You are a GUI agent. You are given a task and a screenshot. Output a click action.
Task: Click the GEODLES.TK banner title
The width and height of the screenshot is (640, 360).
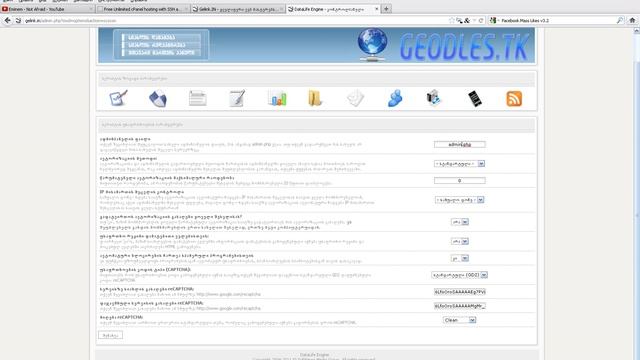464,47
